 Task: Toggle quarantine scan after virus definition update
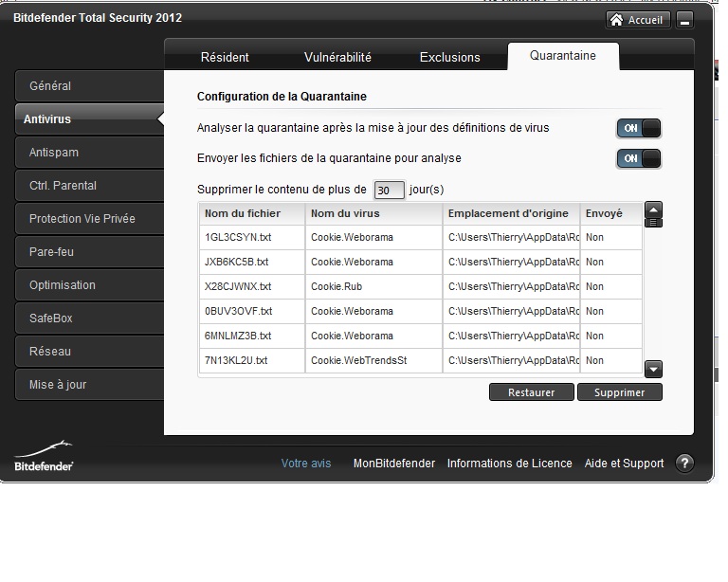638,128
